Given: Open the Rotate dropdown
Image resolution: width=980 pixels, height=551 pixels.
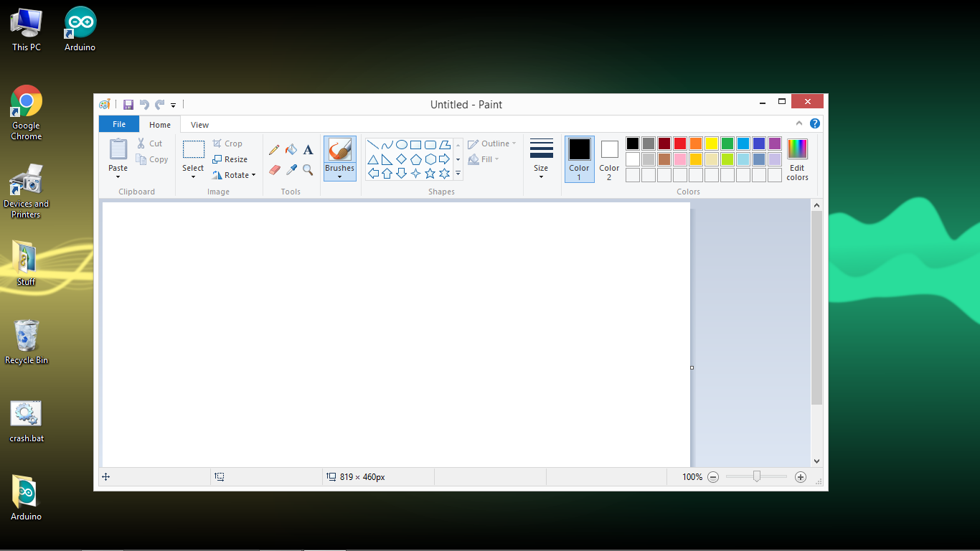Looking at the screenshot, I should tap(235, 174).
